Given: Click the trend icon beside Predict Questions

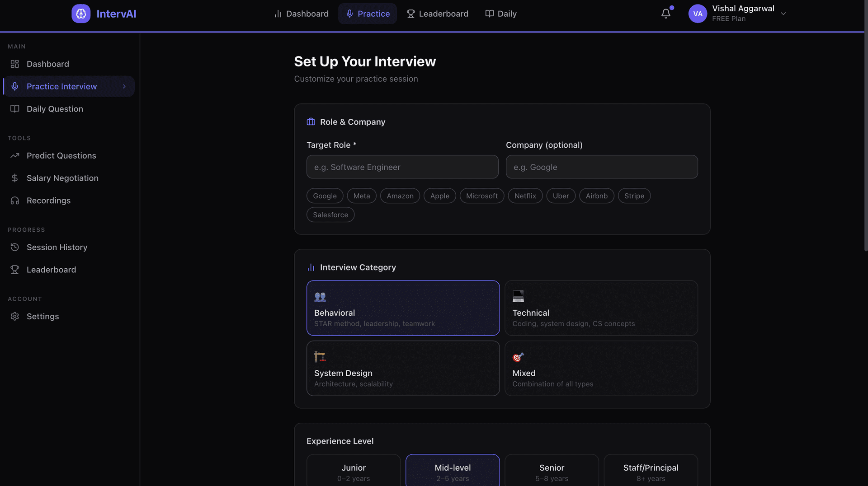Looking at the screenshot, I should [15, 155].
